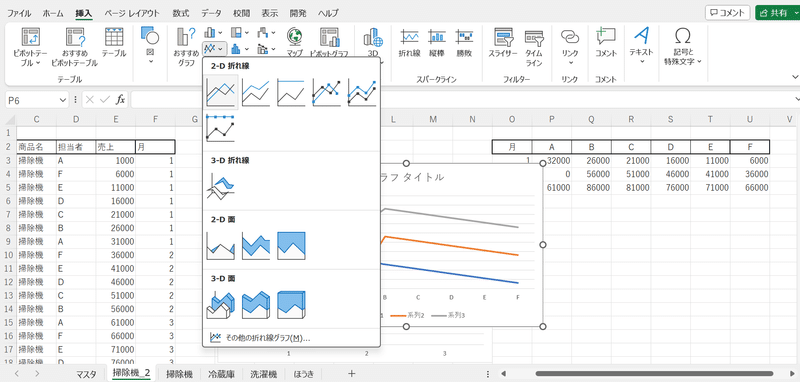Open the ファイル tab

(x=19, y=13)
